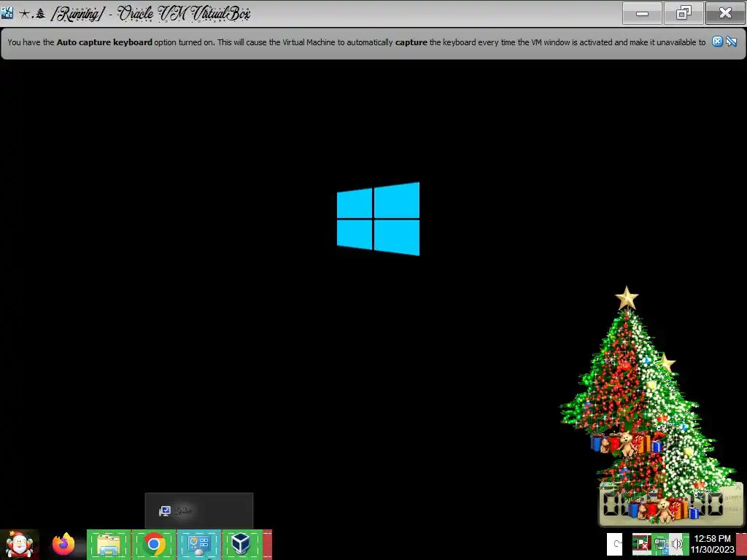The height and width of the screenshot is (560, 747).
Task: Click the Action Center flag tray icon
Action: (641, 544)
